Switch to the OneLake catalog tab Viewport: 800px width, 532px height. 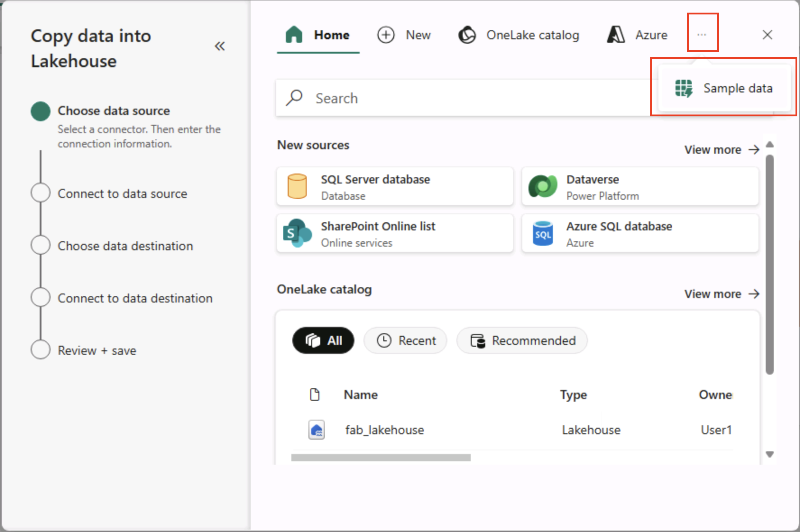coord(519,35)
